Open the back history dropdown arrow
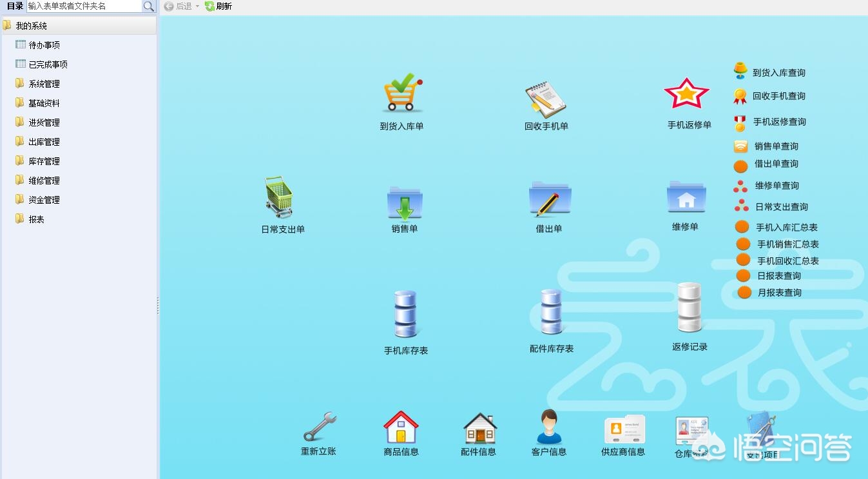The image size is (868, 479). [x=197, y=6]
